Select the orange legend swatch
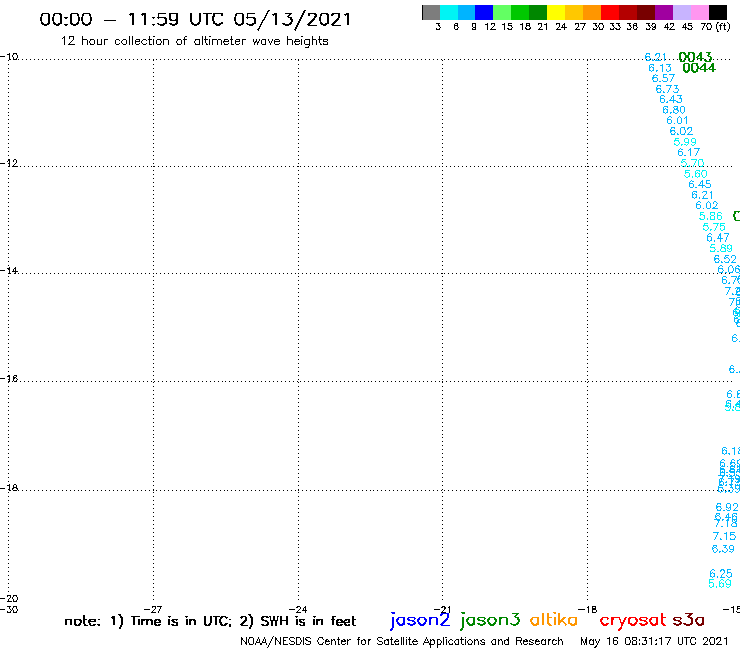The height and width of the screenshot is (650, 740). (592, 13)
